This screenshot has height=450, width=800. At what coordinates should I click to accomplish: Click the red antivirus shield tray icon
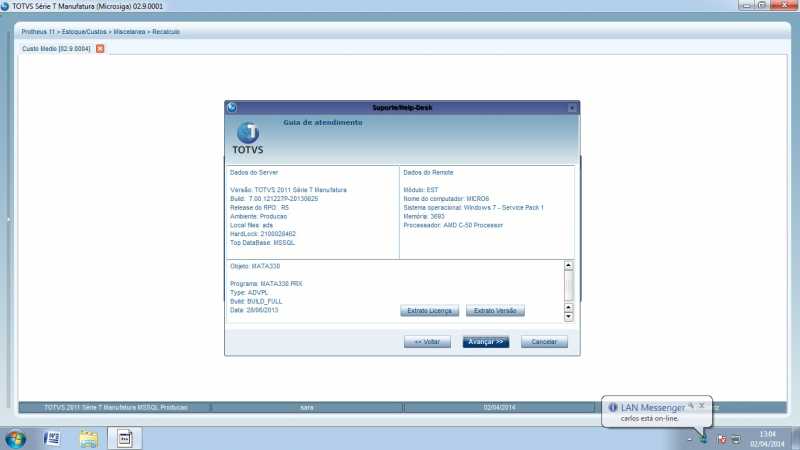(x=722, y=439)
